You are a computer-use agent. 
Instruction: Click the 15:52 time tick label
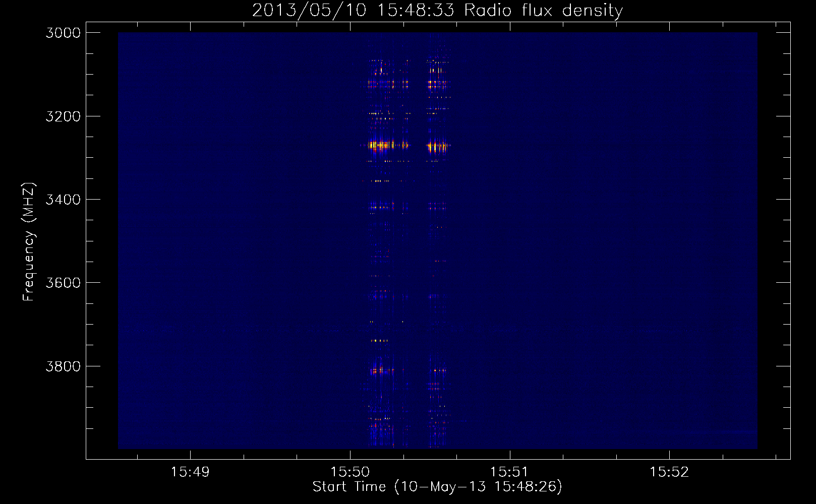click(x=669, y=472)
